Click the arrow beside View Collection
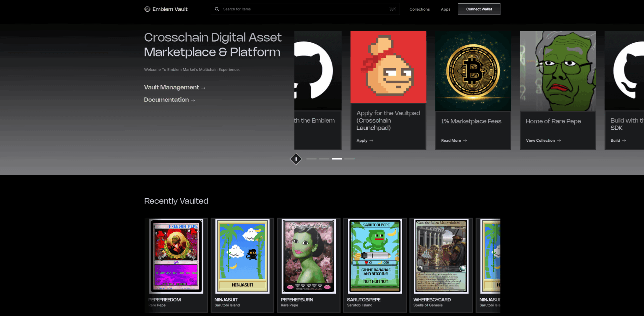The height and width of the screenshot is (316, 644). pos(559,141)
